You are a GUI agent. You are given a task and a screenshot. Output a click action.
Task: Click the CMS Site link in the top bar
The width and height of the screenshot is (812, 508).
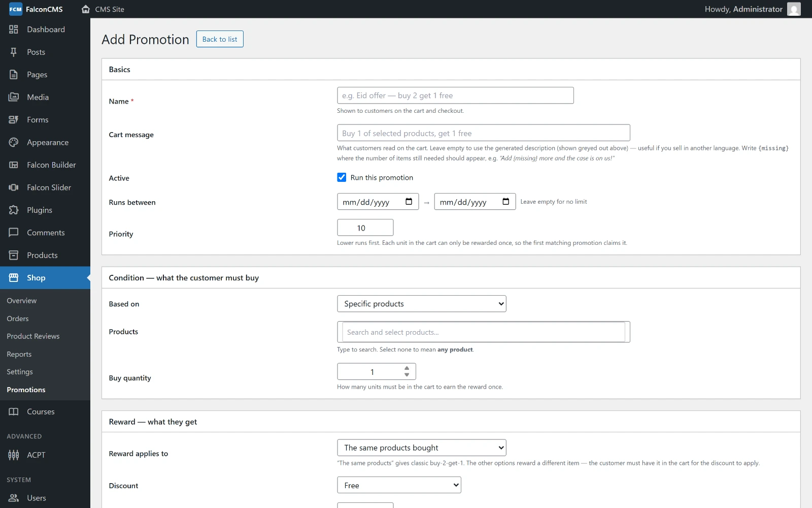coord(110,9)
